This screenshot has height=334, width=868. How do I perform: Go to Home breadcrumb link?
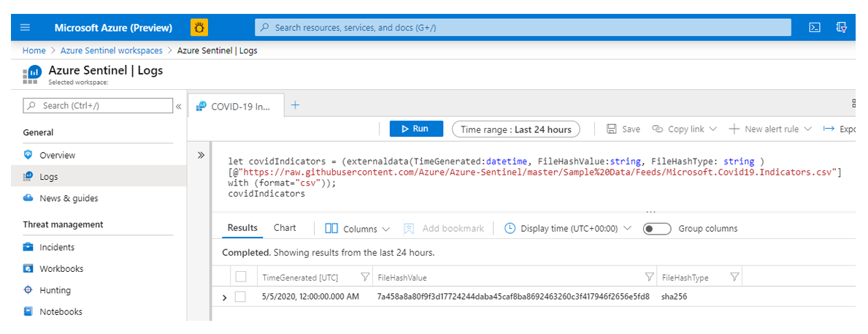34,50
